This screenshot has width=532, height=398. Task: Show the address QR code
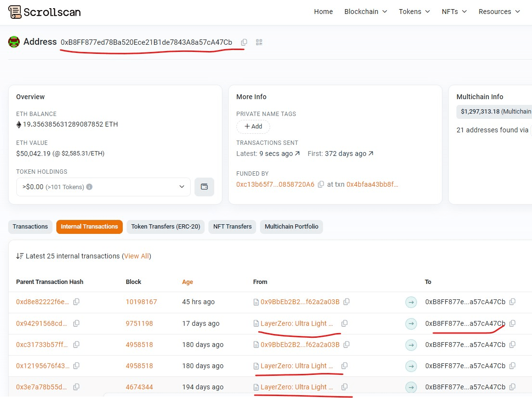[259, 42]
